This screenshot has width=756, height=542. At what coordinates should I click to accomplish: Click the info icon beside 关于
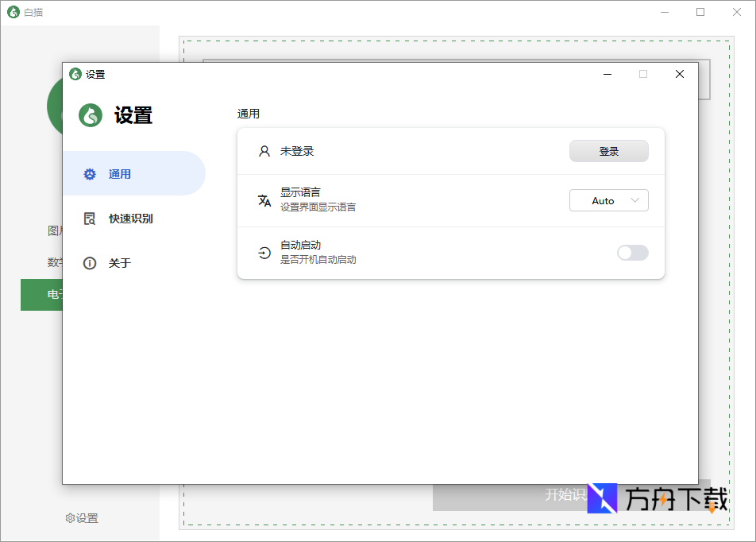pyautogui.click(x=90, y=263)
